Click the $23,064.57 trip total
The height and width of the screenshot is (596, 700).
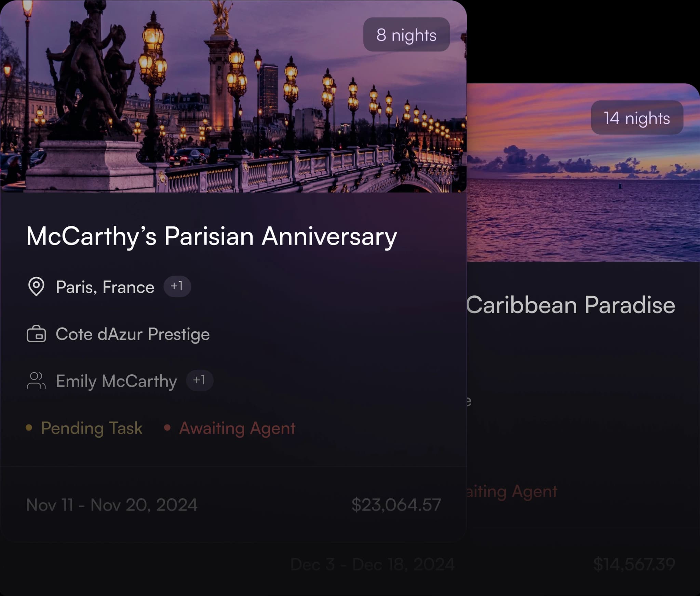click(396, 505)
